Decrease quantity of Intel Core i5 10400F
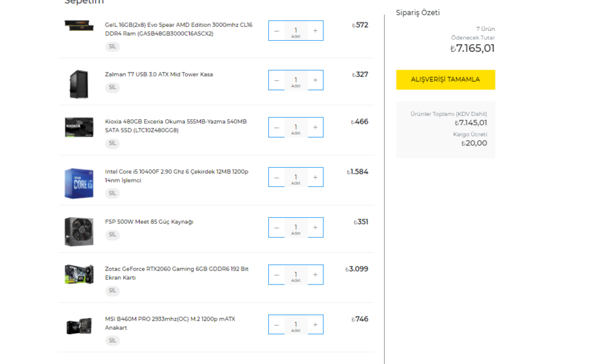The image size is (593, 364). pos(277,178)
